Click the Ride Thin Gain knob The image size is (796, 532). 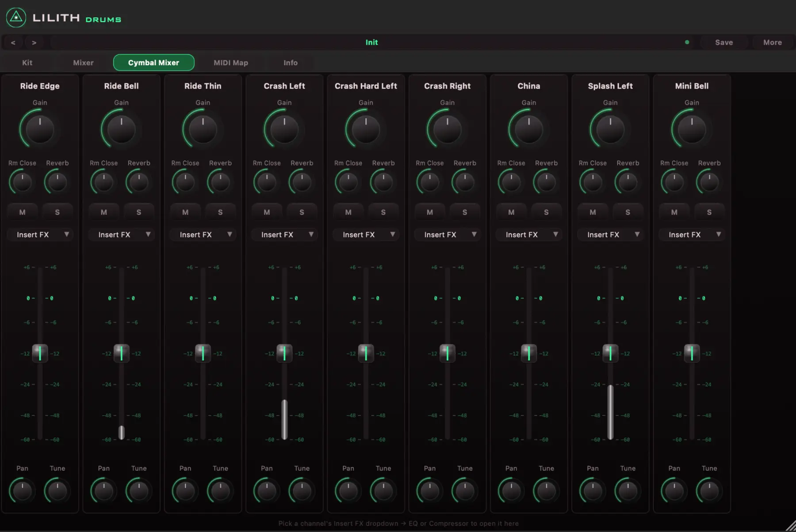coord(203,129)
